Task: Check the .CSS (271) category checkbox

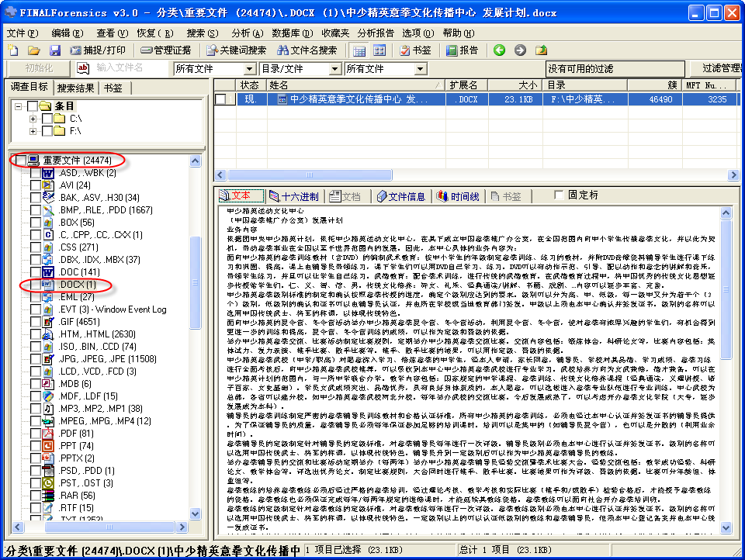Action: tap(36, 247)
